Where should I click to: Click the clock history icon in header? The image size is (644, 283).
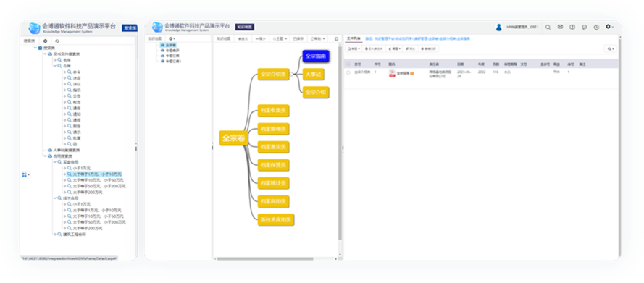596,27
